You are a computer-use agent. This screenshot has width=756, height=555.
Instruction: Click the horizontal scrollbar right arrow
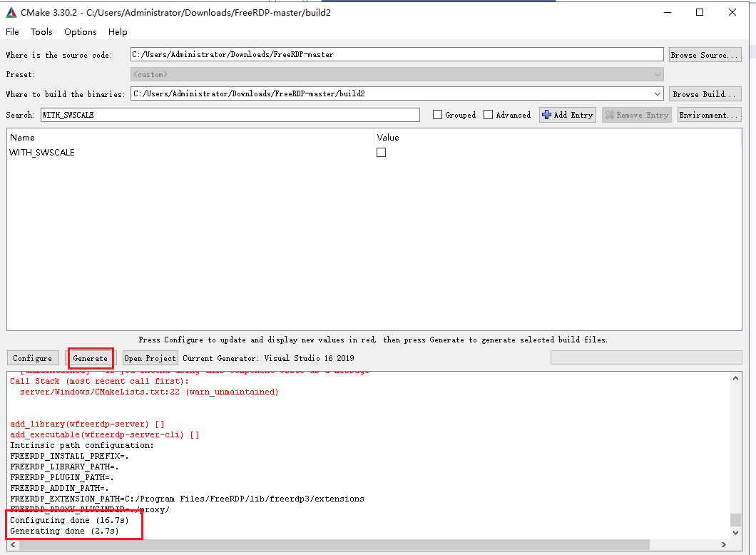[723, 544]
